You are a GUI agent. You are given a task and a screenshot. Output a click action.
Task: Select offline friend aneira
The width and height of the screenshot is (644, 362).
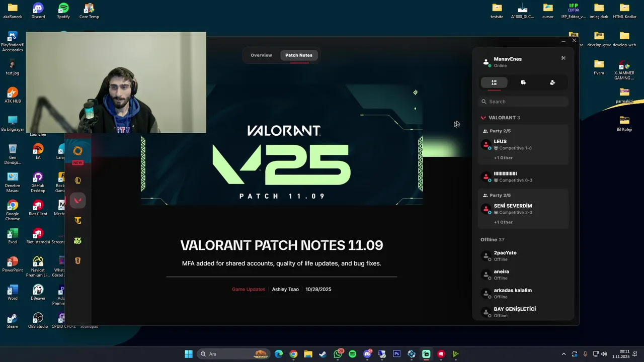(523, 275)
